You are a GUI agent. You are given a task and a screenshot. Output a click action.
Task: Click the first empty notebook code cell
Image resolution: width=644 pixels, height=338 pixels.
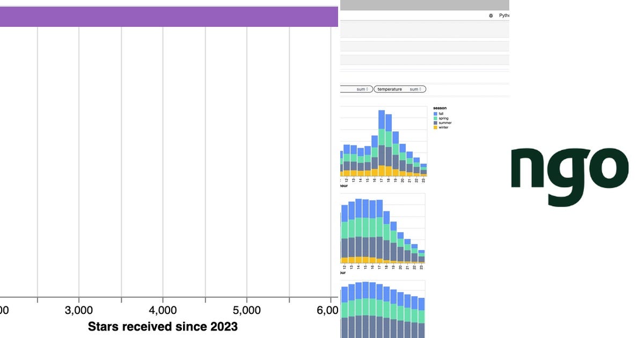tap(425, 29)
